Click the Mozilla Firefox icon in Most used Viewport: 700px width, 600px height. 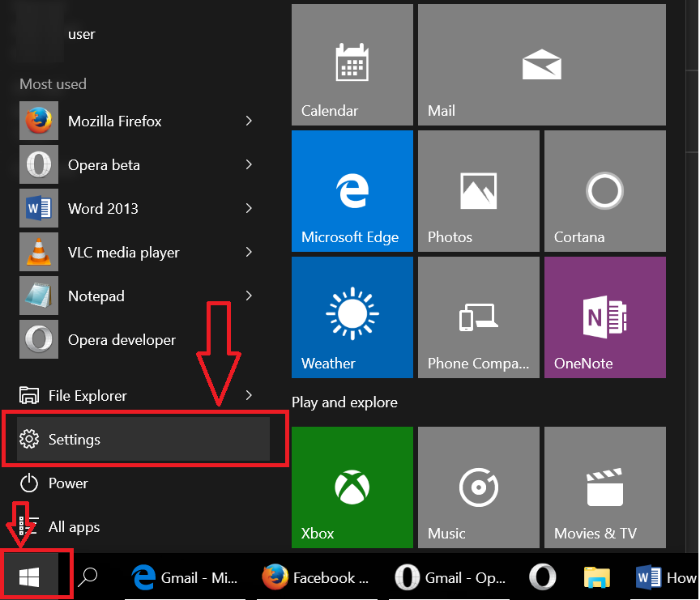point(39,121)
